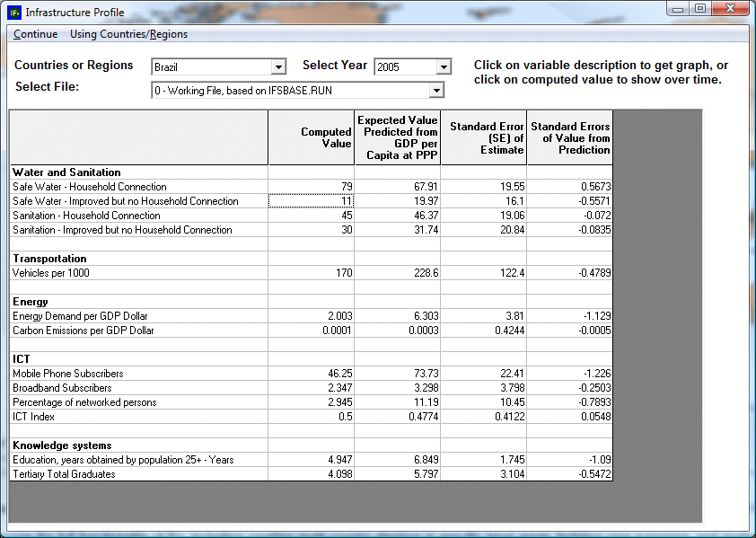The image size is (756, 538).
Task: Click Carbon Emissions per GDP Dollar description
Action: click(84, 331)
